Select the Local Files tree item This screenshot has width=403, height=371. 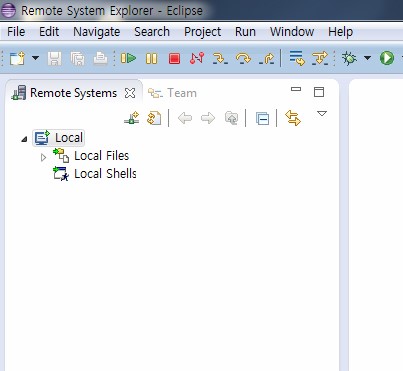(x=91, y=156)
